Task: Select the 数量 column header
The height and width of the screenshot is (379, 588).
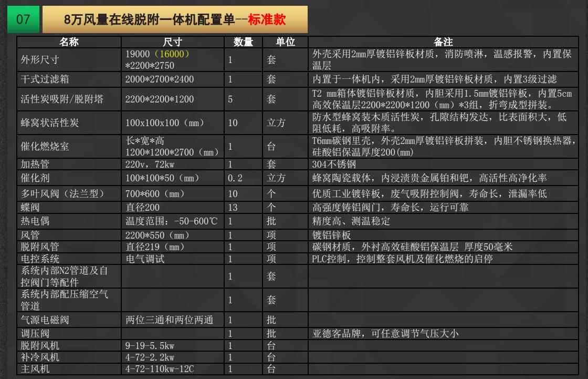Action: click(243, 43)
